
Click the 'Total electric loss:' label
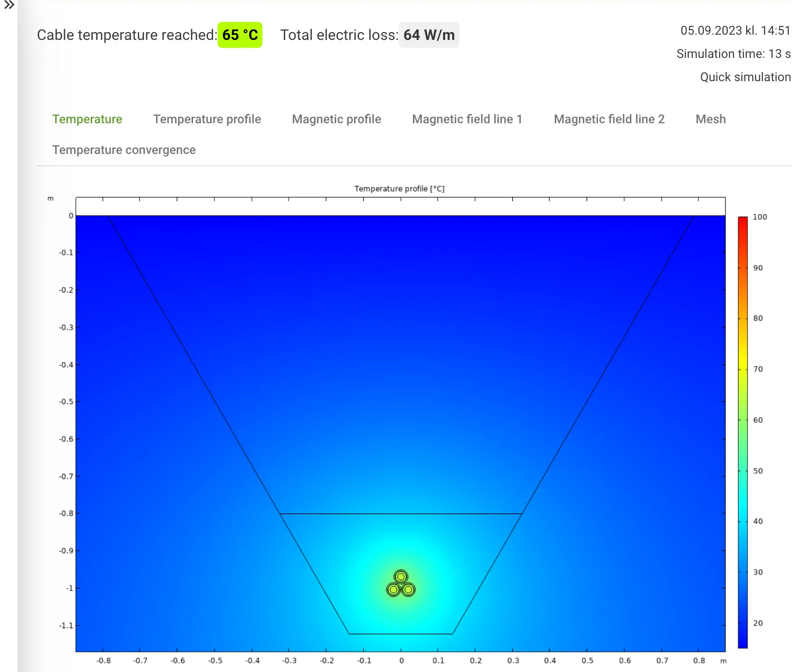point(339,35)
